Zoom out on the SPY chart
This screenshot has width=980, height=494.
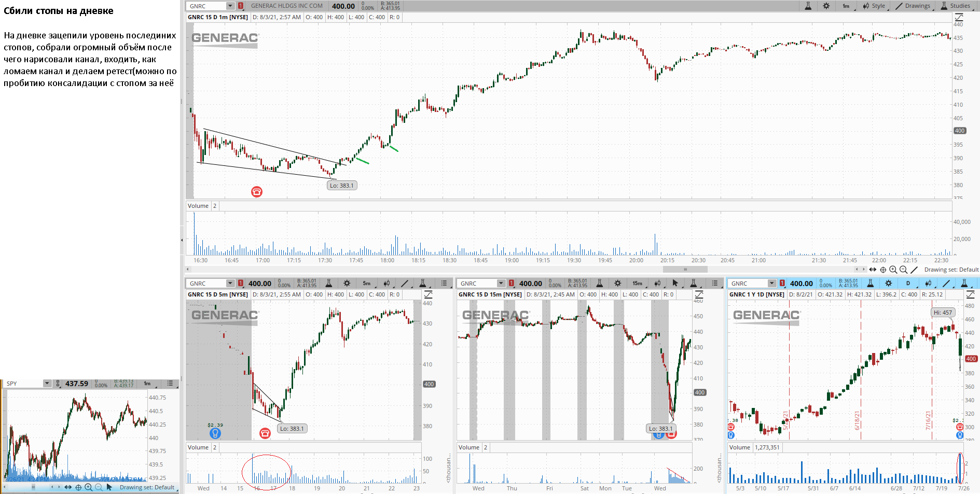pyautogui.click(x=99, y=487)
